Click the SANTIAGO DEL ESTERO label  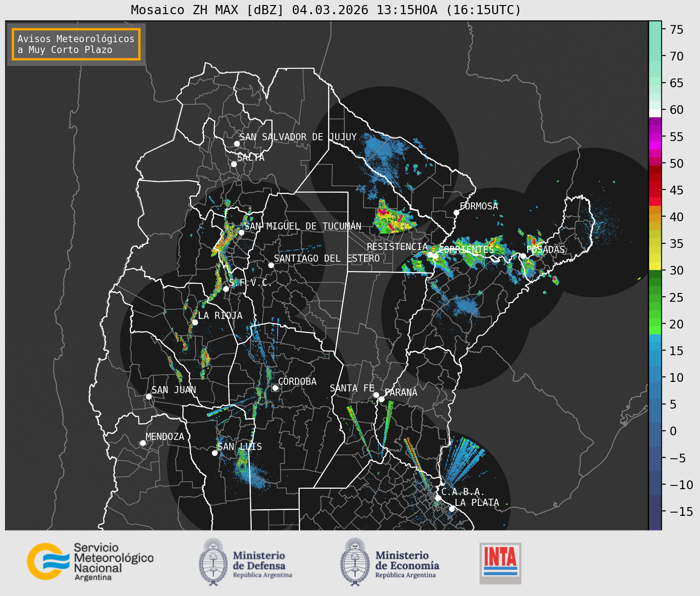327,258
